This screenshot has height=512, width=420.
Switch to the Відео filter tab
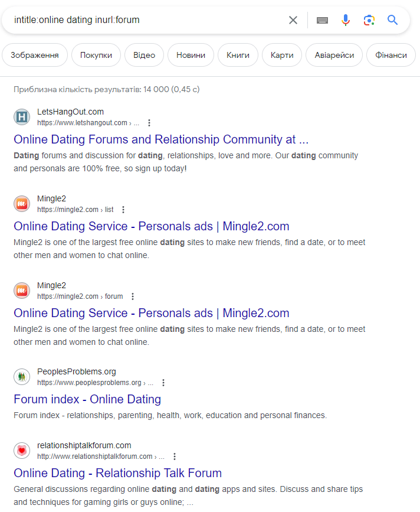144,55
